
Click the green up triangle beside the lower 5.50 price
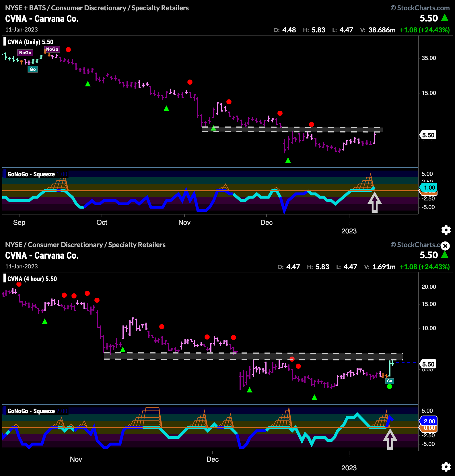coord(445,255)
